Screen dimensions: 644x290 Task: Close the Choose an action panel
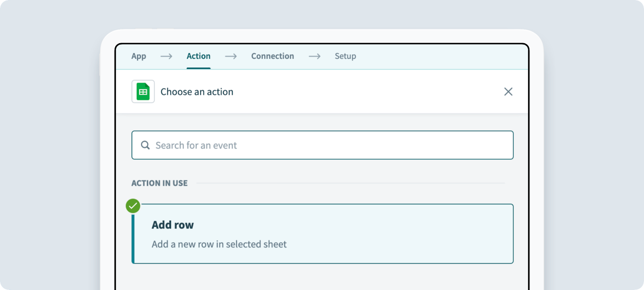(508, 92)
